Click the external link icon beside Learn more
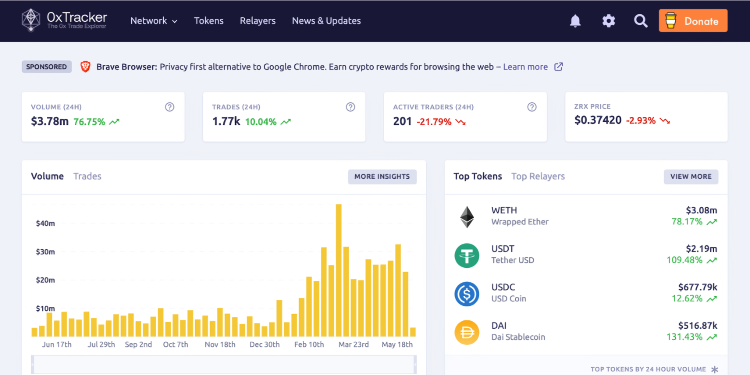750x375 pixels. pyautogui.click(x=558, y=67)
